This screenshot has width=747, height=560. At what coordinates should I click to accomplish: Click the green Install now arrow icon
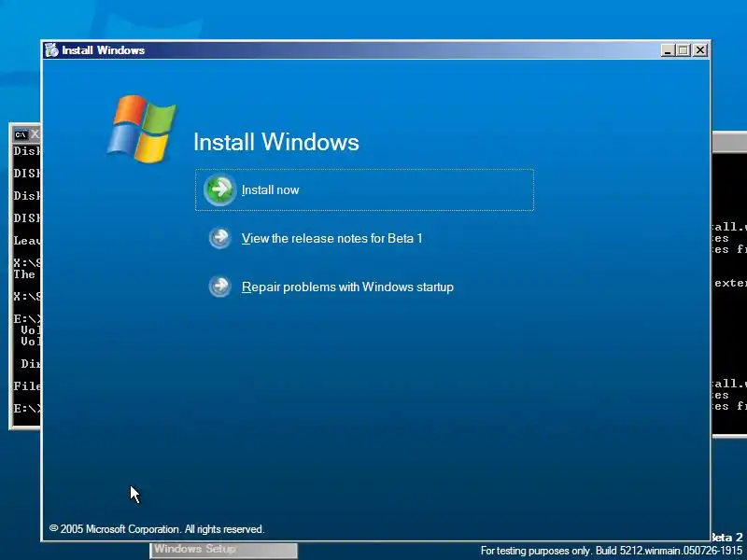click(x=219, y=189)
